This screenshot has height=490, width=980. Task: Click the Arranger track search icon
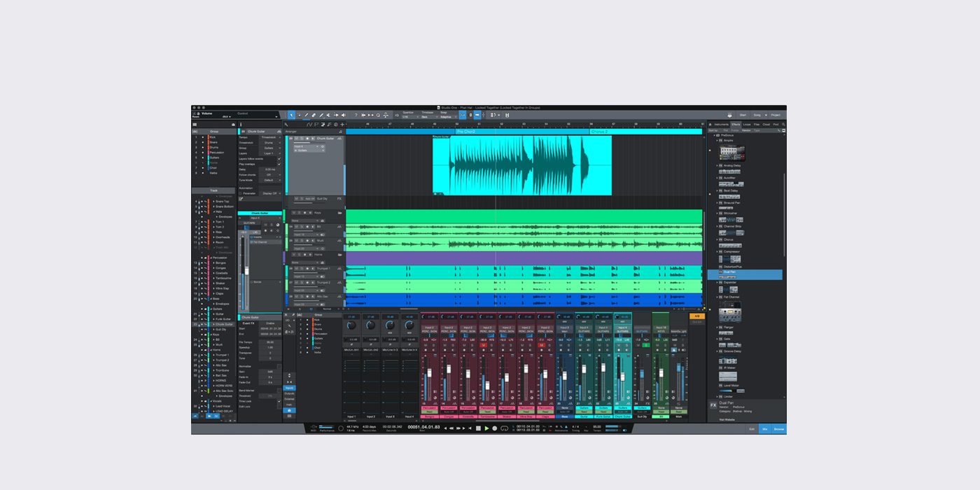(341, 132)
